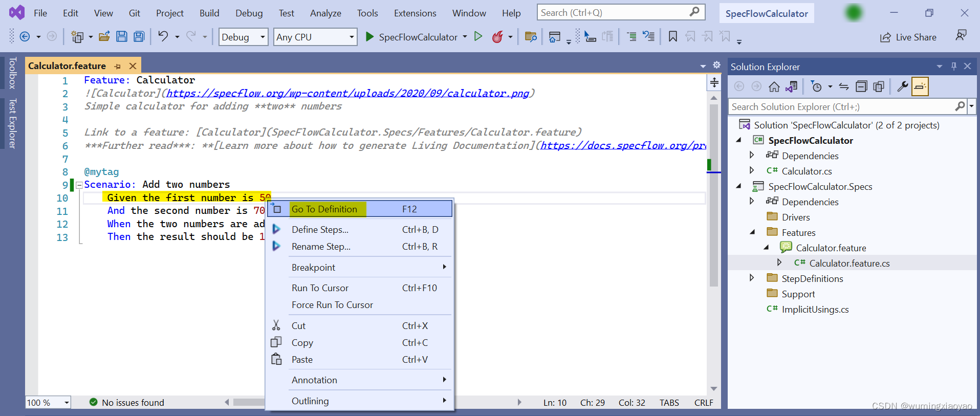Collapse the Features folder
The height and width of the screenshot is (416, 980).
click(x=752, y=232)
